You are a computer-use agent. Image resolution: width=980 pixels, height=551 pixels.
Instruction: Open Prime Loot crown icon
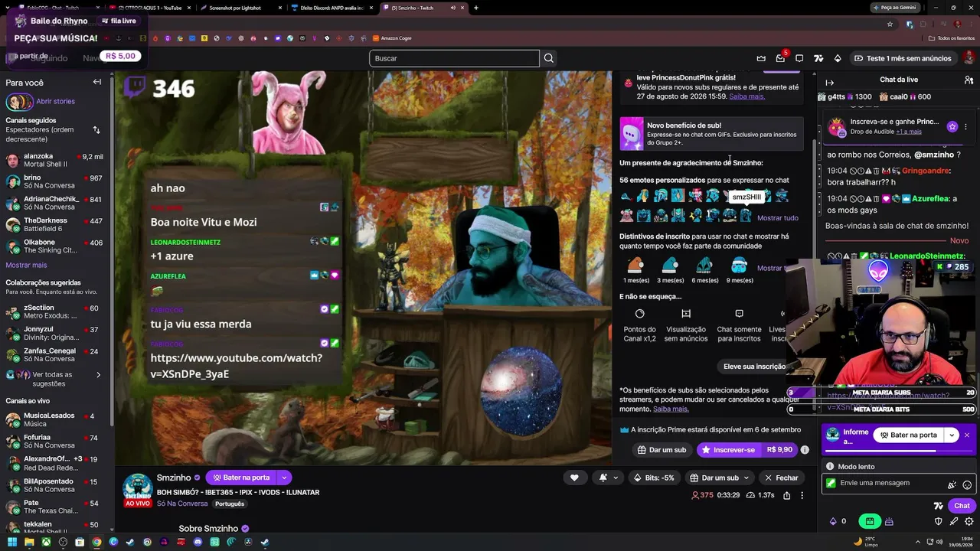coord(761,58)
